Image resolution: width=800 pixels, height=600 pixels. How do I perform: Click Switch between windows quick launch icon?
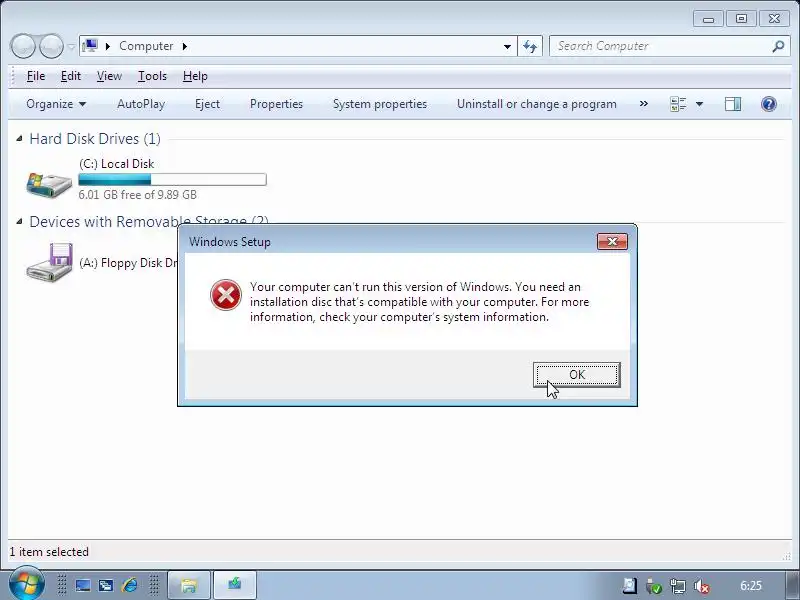point(106,585)
